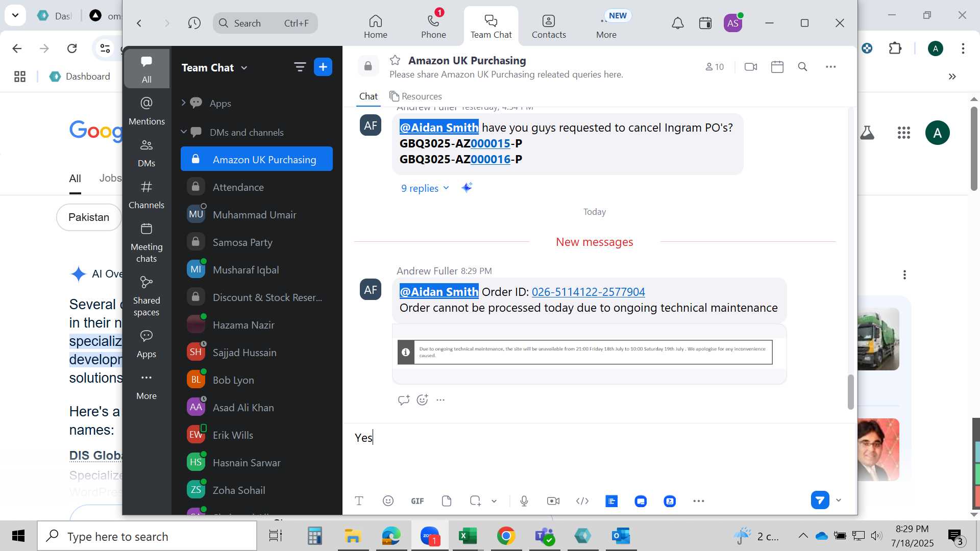This screenshot has width=980, height=551.
Task: Send the message
Action: tap(820, 500)
